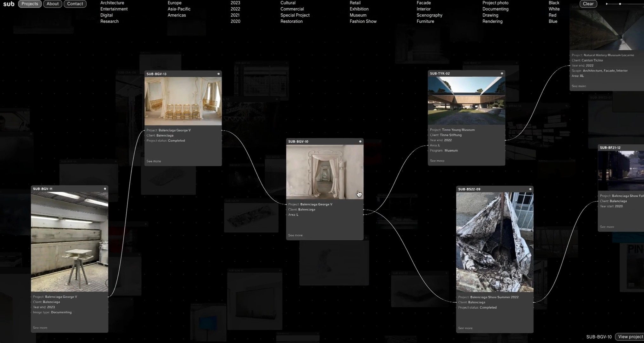644x343 pixels.
Task: Click the status dot on the SUB-BGV-13 card
Action: [x=218, y=73]
